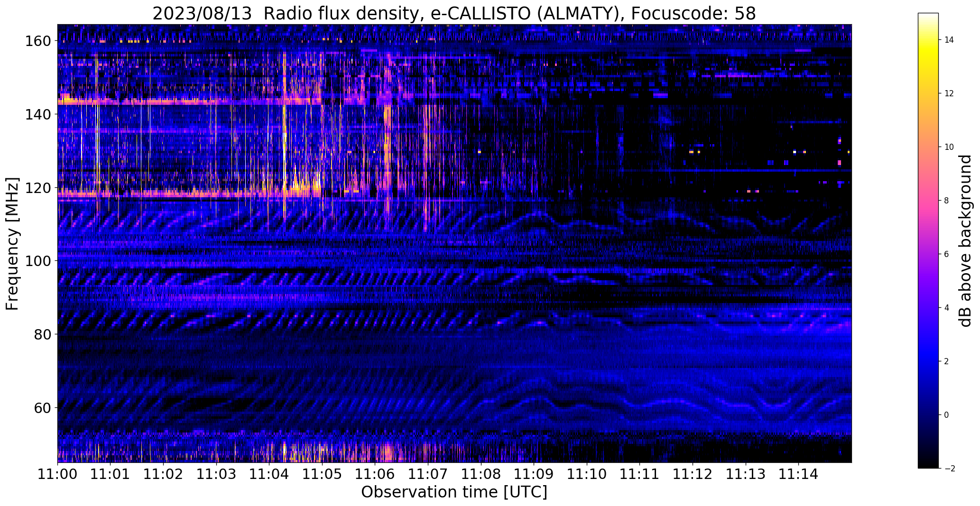Click the 11:05 time tick label
This screenshot has height=506, width=980.
[x=322, y=473]
